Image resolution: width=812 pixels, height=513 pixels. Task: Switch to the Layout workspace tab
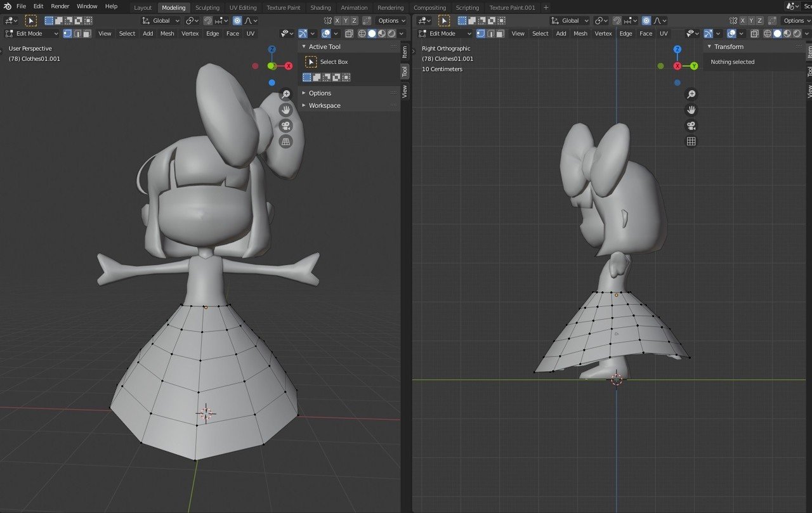point(143,8)
